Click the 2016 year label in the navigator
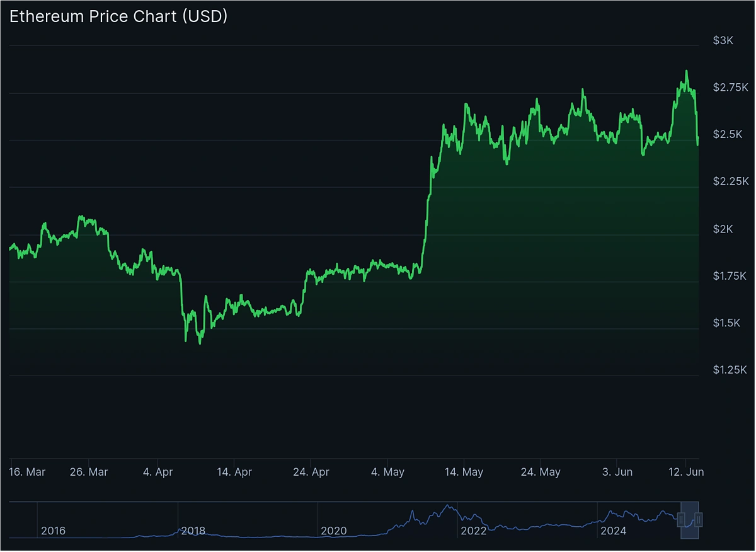The height and width of the screenshot is (552, 756). (53, 531)
